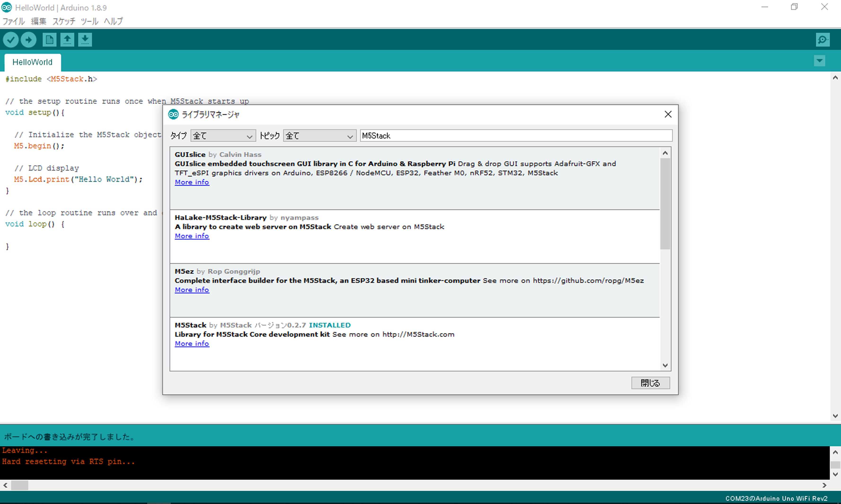Click the Verify checkmark icon
This screenshot has height=504, width=841.
coord(11,40)
